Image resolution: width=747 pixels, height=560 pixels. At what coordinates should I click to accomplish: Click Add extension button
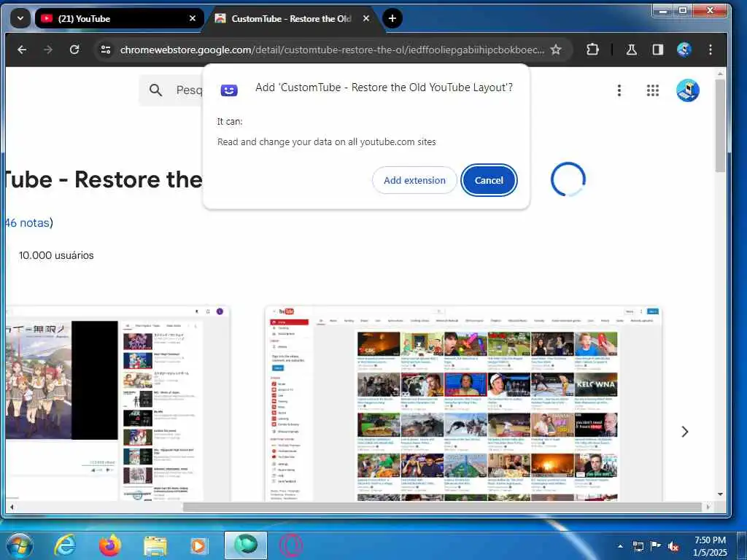(414, 181)
